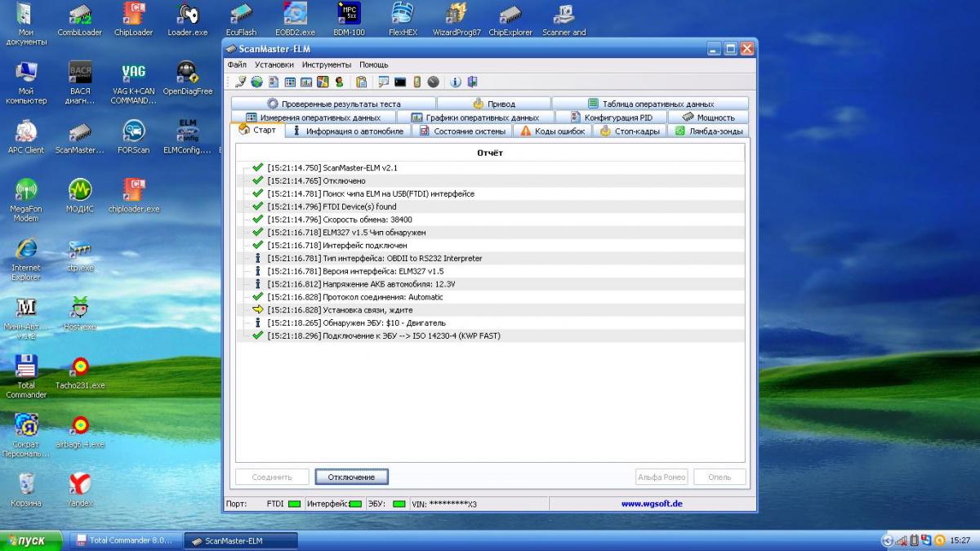Click the traffic light icon in toolbar
This screenshot has width=980, height=551.
(416, 82)
